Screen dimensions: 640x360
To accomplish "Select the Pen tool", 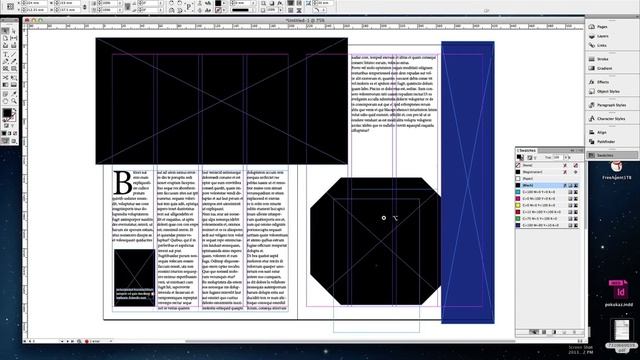I will coord(5,61).
